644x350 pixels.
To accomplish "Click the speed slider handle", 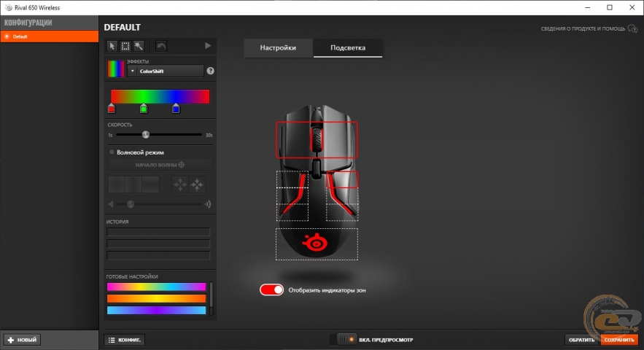I will tap(145, 135).
